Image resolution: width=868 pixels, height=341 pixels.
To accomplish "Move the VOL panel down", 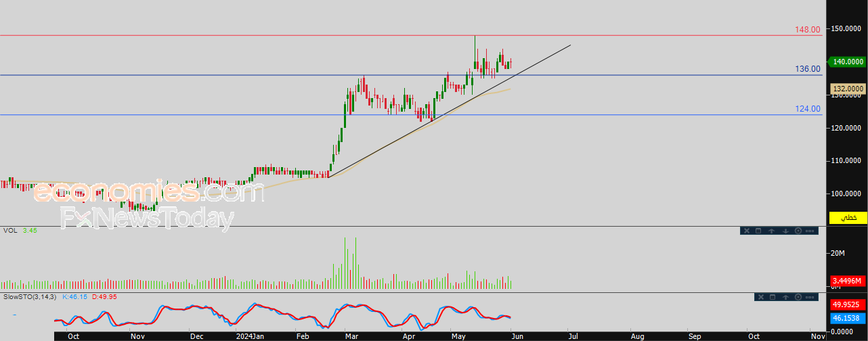I will [785, 231].
